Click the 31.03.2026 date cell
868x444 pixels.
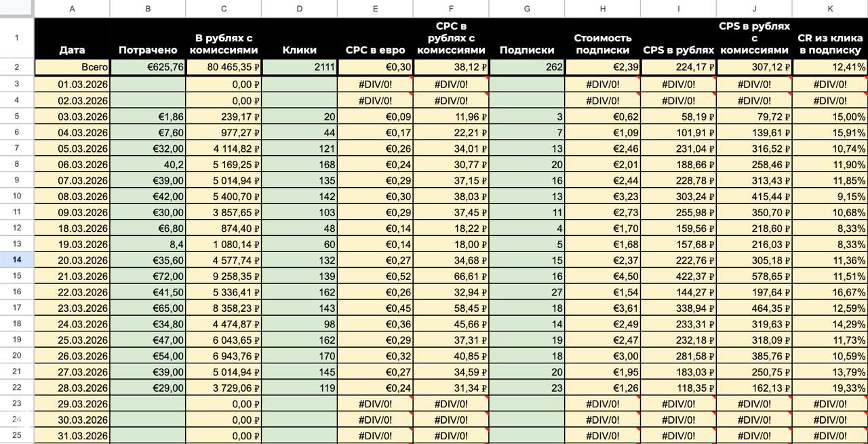(x=72, y=435)
